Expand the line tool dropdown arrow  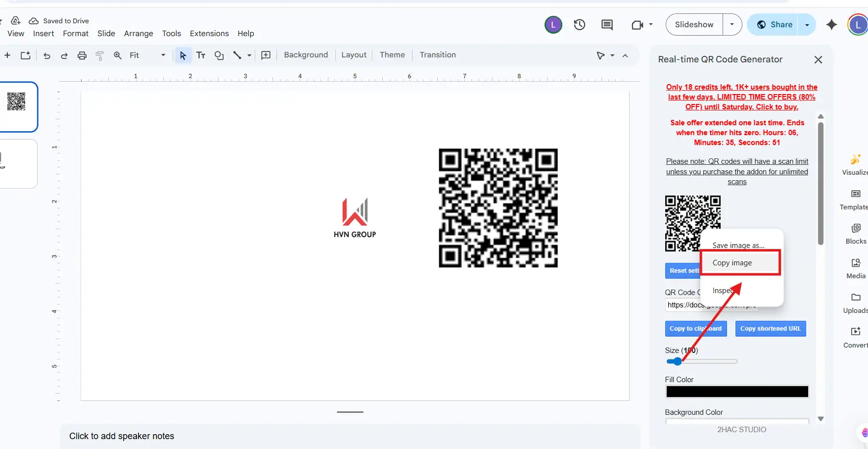coord(249,55)
